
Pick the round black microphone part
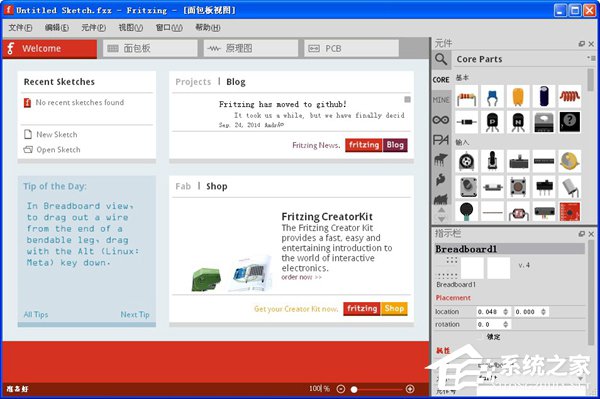pos(466,212)
